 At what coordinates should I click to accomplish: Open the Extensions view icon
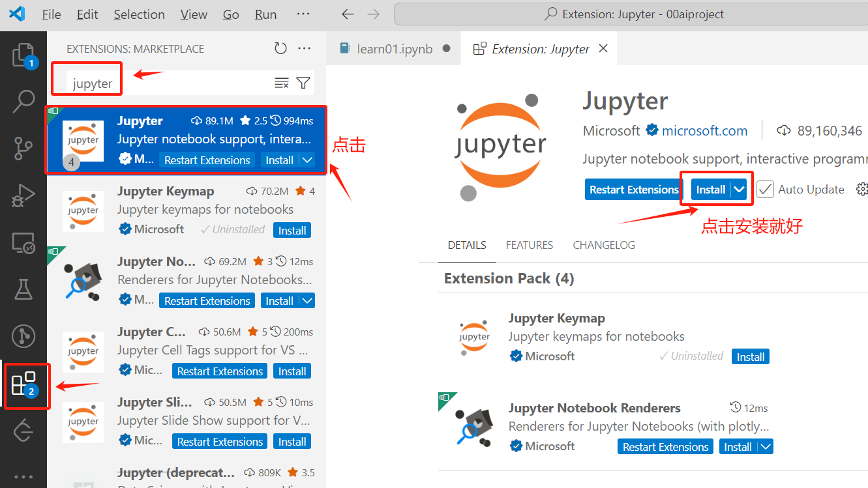[23, 384]
